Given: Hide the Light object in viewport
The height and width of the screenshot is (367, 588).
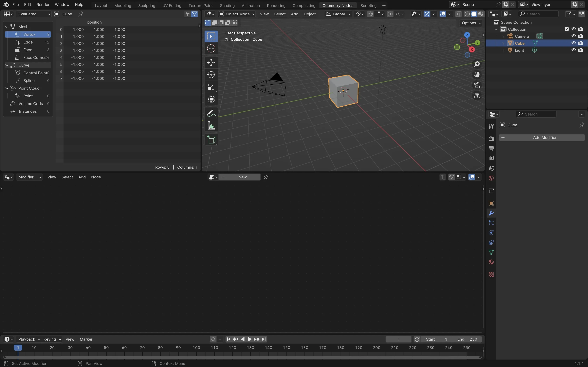Looking at the screenshot, I should click(x=573, y=50).
